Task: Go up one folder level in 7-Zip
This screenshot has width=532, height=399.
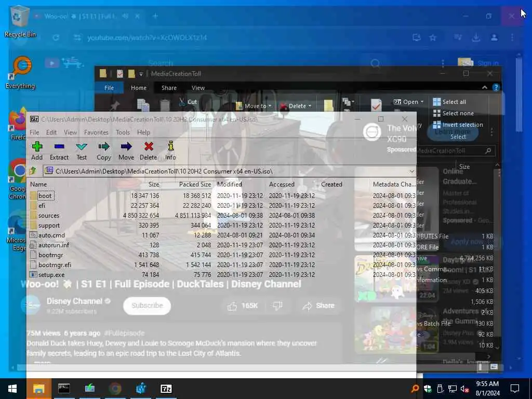Action: [x=33, y=171]
